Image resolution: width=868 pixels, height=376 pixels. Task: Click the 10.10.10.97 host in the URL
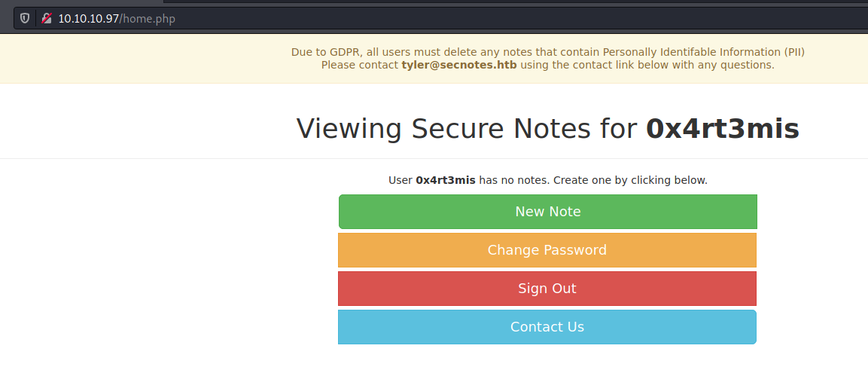89,19
